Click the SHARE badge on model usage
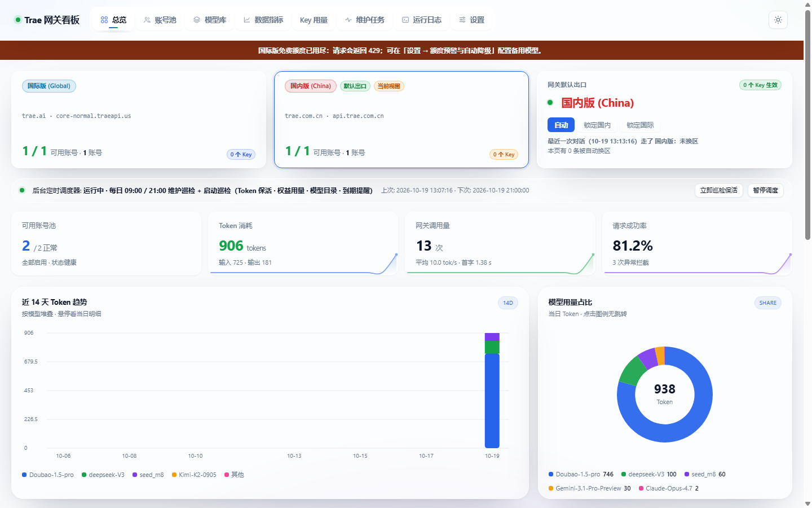The image size is (812, 508). 768,303
